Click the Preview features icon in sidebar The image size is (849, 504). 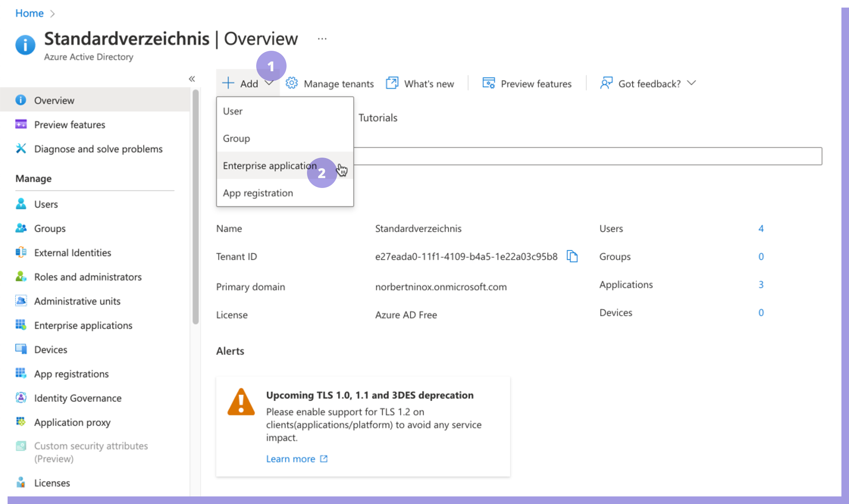pyautogui.click(x=21, y=124)
